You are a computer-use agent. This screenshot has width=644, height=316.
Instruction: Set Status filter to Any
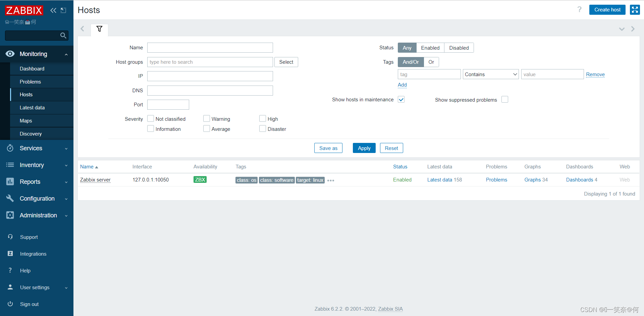pyautogui.click(x=407, y=48)
